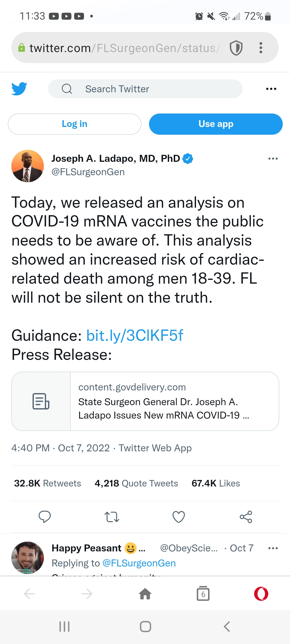
Task: Tap the Twitter bird logo
Action: 19,89
